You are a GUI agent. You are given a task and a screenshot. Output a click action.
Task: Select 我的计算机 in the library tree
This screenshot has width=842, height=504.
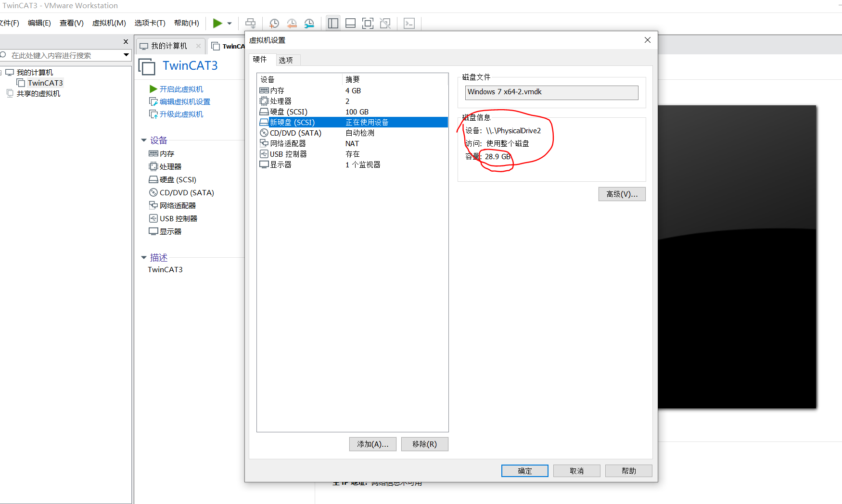(35, 72)
